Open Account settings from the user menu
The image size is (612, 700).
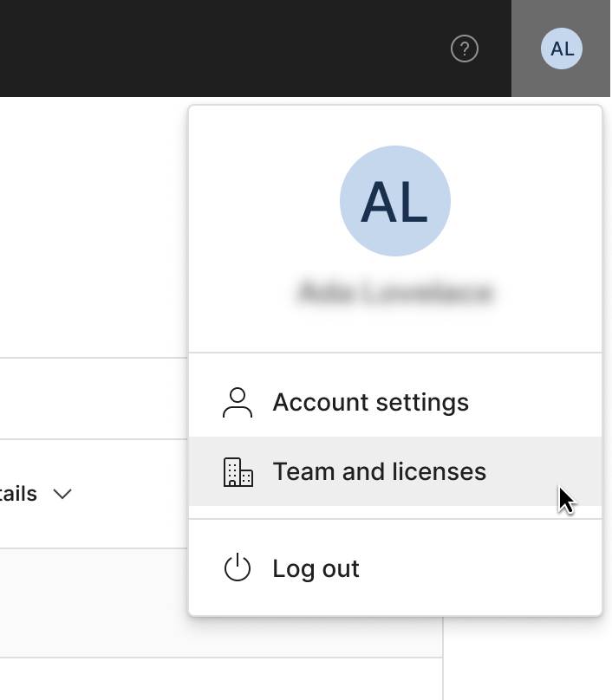click(370, 403)
